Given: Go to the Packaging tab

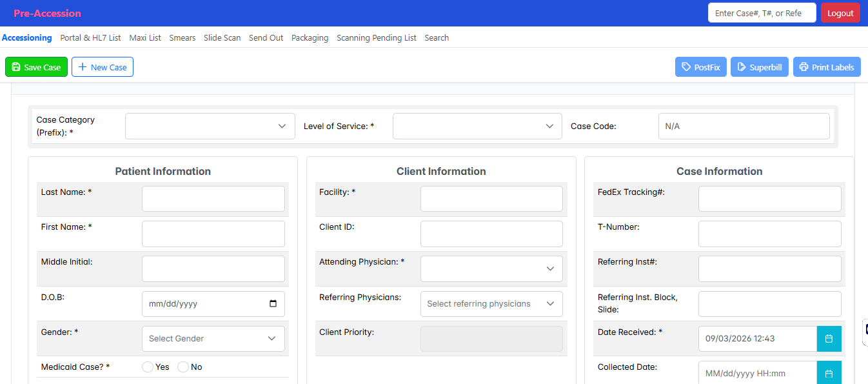Looking at the screenshot, I should point(310,37).
